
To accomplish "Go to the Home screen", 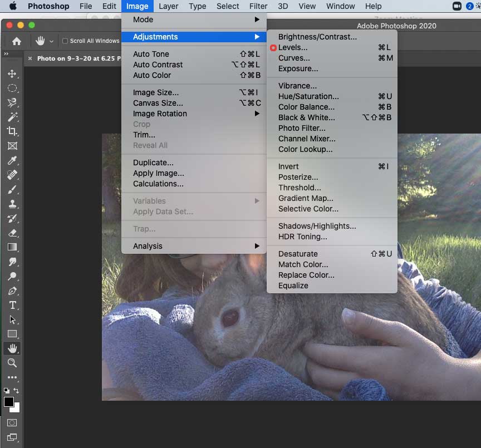I will pos(17,41).
